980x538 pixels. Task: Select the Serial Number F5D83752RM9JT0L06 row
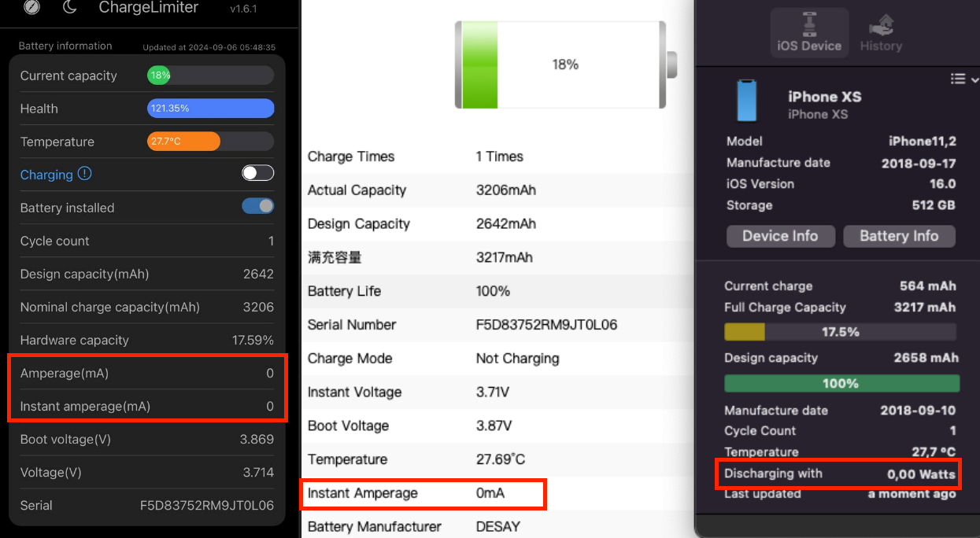click(497, 324)
